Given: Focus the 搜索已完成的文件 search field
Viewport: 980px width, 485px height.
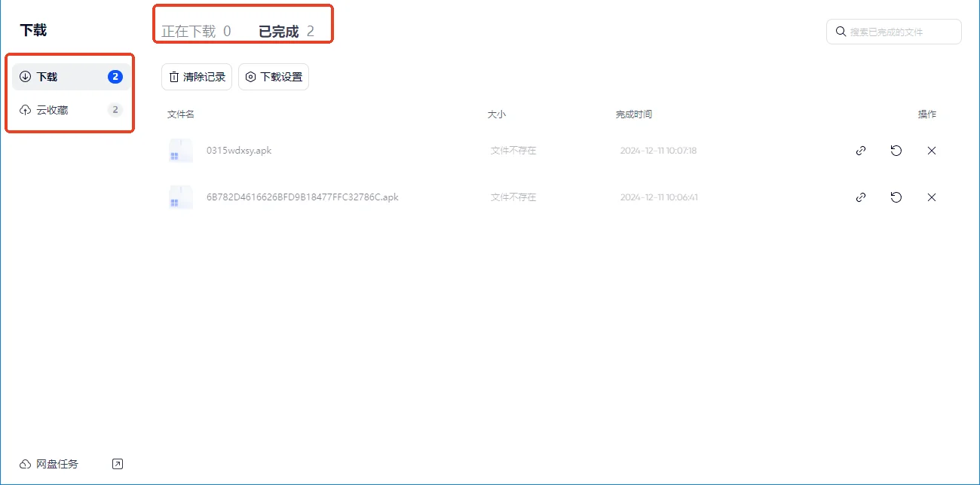Looking at the screenshot, I should click(894, 32).
